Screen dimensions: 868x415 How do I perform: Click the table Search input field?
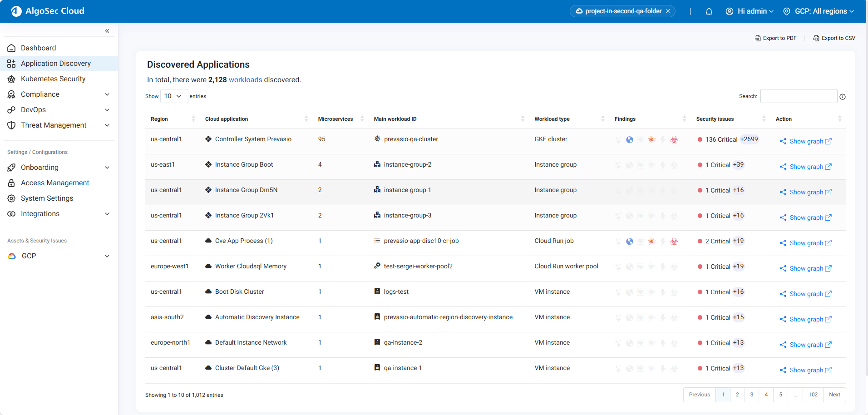(x=799, y=96)
